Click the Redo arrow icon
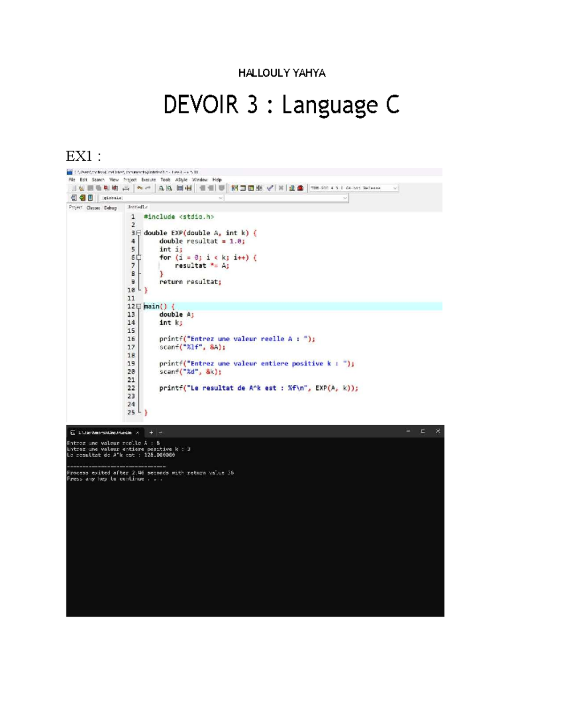 [x=147, y=188]
